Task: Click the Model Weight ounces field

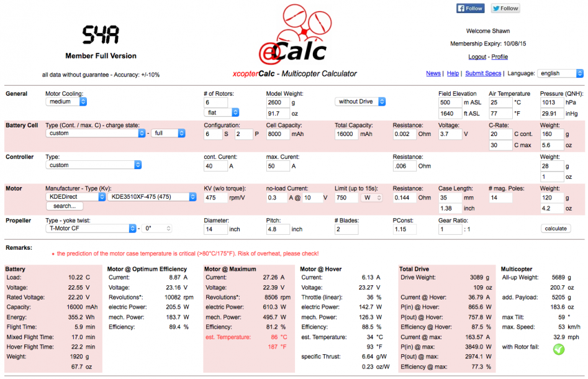Action: click(278, 113)
